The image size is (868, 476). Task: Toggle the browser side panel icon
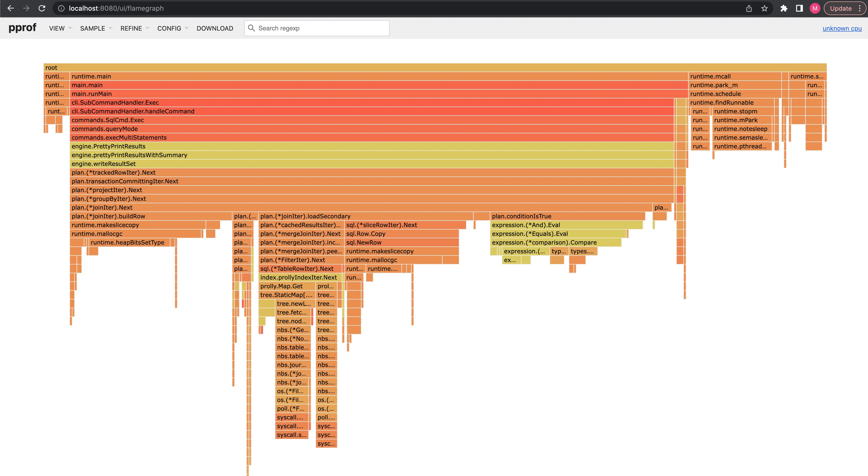tap(799, 8)
